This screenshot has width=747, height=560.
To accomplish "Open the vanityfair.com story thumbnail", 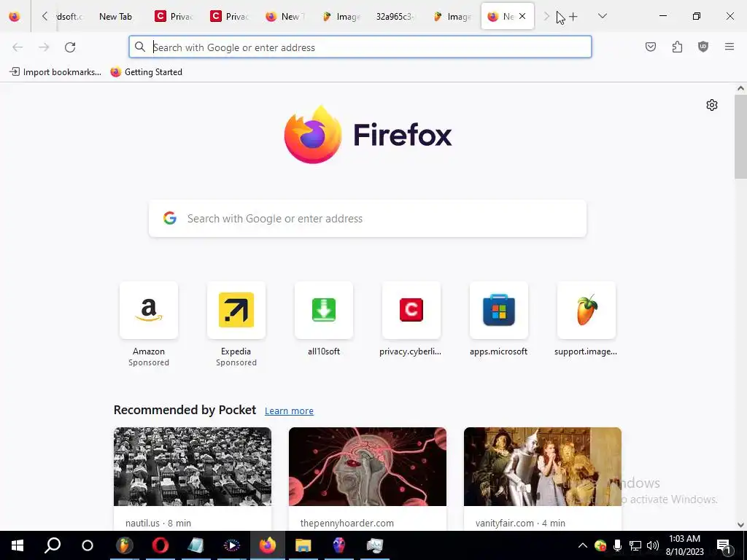I will (543, 467).
